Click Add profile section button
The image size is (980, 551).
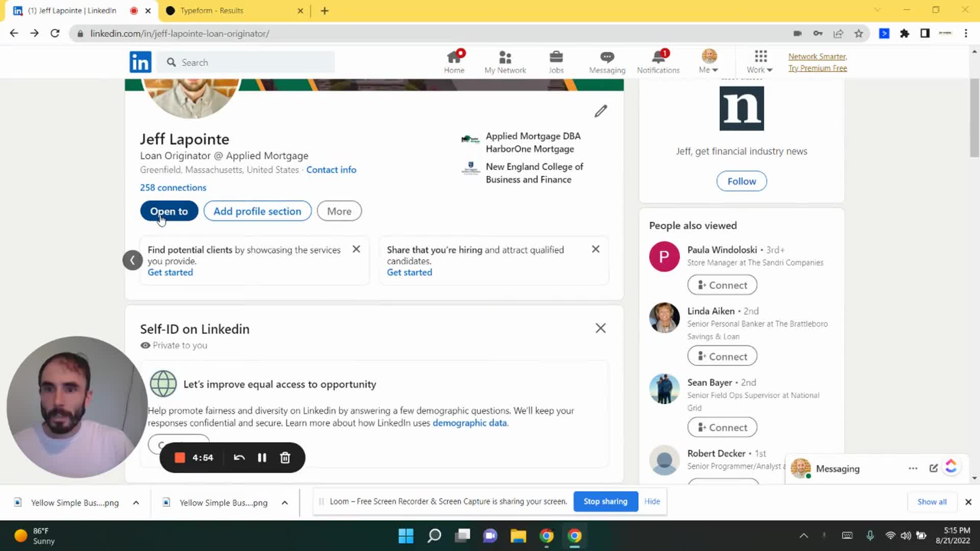[x=257, y=211]
